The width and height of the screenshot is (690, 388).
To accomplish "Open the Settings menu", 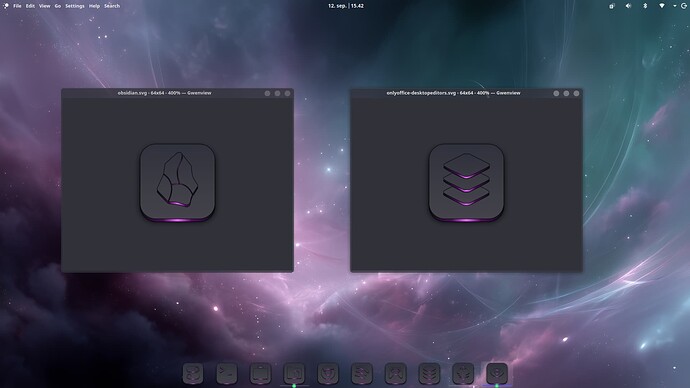I will [x=75, y=6].
